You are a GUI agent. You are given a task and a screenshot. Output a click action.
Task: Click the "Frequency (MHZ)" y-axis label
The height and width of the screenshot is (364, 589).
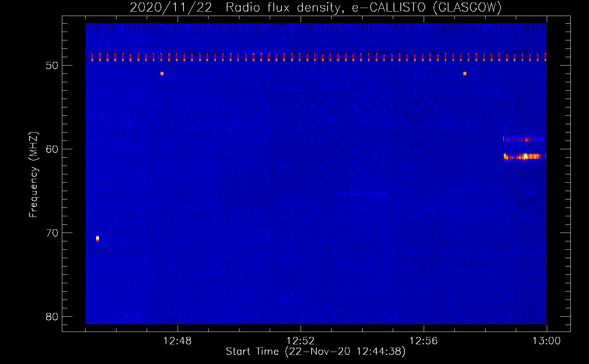pyautogui.click(x=33, y=175)
